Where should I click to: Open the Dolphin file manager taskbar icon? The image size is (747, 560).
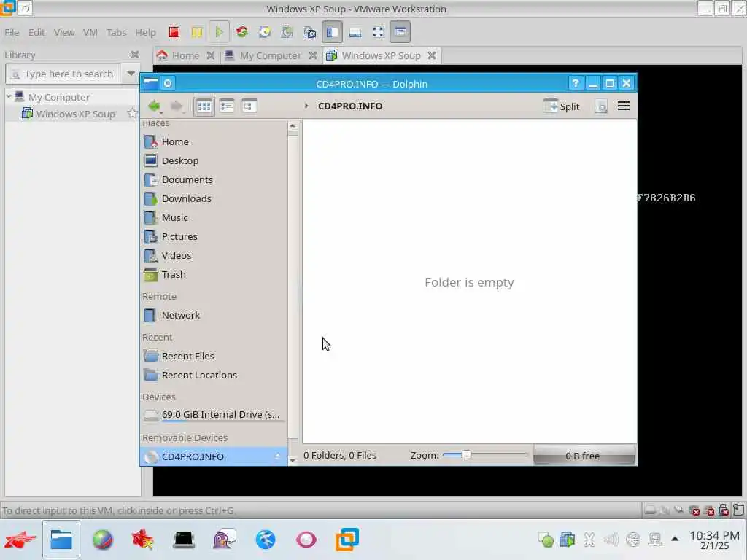61,540
